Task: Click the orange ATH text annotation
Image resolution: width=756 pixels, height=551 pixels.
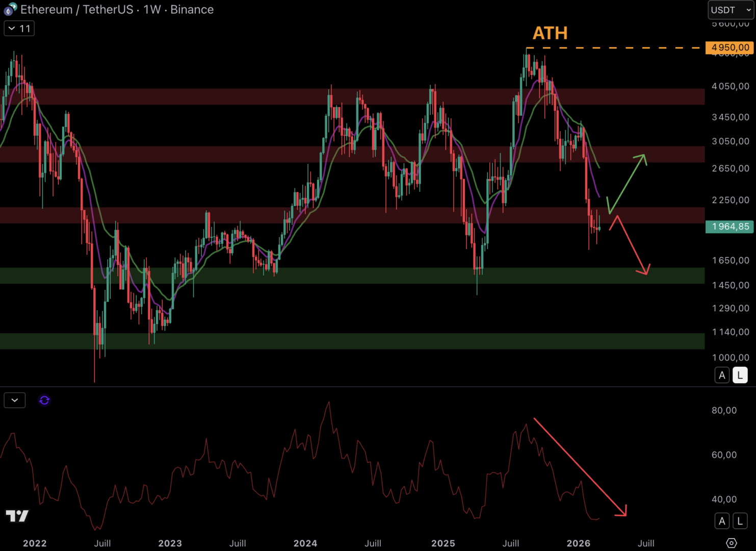Action: 550,33
